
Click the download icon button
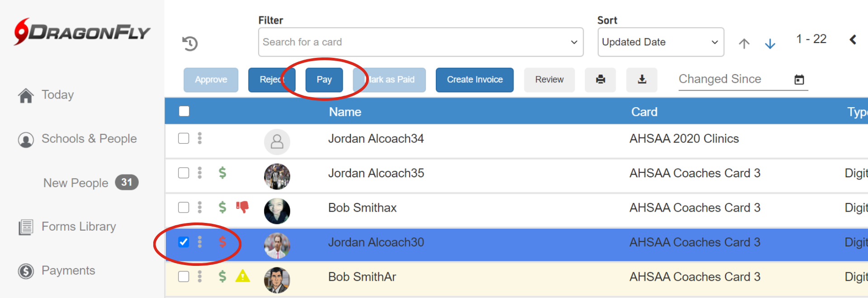pyautogui.click(x=642, y=80)
